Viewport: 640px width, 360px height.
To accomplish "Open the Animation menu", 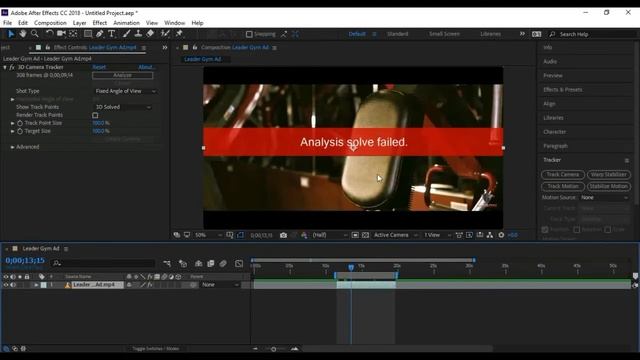I will point(126,23).
